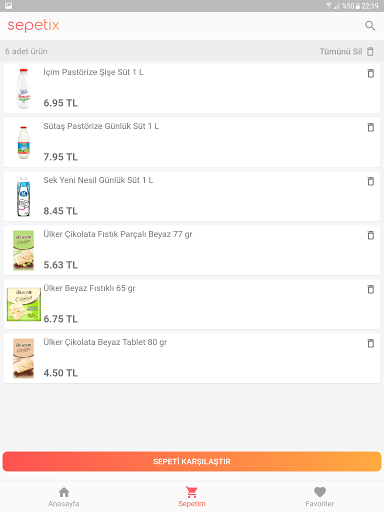Open İçim milk bottle thumbnail

pos(23,88)
